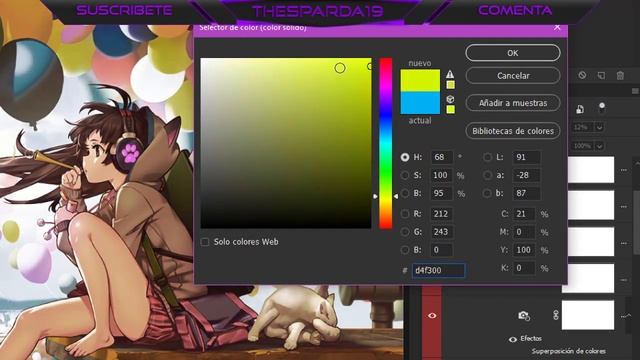Click the nuevo yellow color swatch
Image resolution: width=640 pixels, height=360 pixels.
(x=420, y=80)
